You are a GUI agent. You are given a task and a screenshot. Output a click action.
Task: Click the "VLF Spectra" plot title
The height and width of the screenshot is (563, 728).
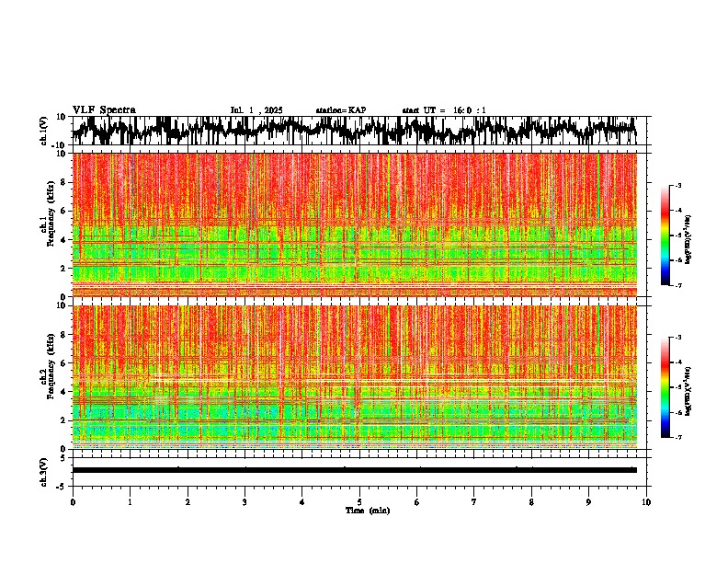point(104,110)
